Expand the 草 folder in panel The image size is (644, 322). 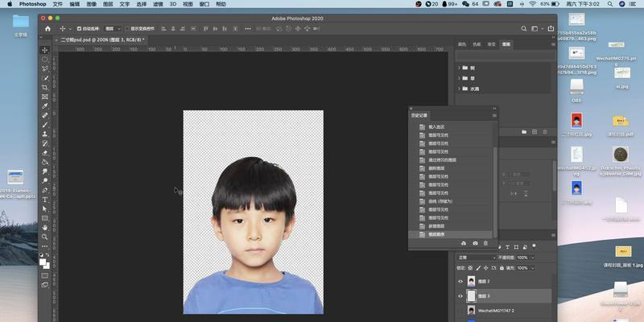459,78
